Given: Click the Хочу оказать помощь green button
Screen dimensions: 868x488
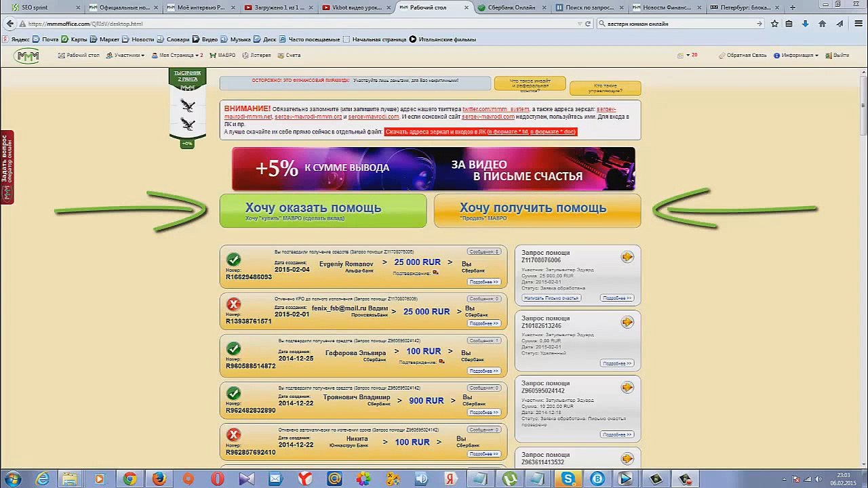Looking at the screenshot, I should [323, 211].
